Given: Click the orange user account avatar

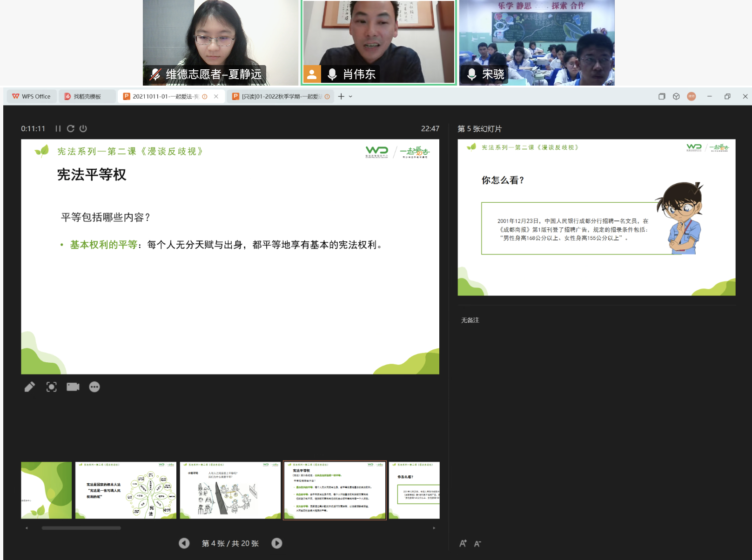Looking at the screenshot, I should coord(692,96).
